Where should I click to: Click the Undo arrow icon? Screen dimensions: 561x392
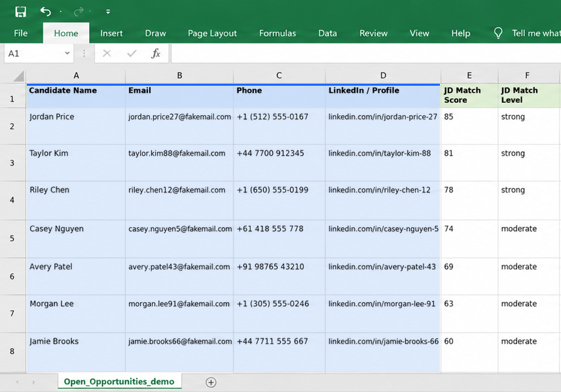click(x=45, y=12)
